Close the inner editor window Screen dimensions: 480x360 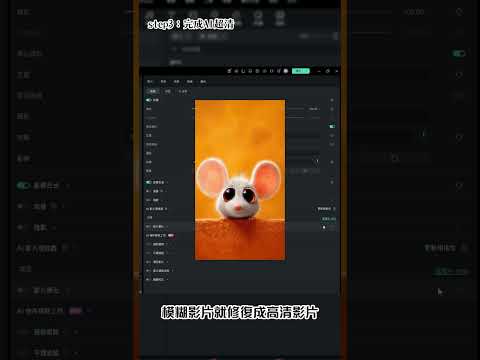tap(336, 71)
